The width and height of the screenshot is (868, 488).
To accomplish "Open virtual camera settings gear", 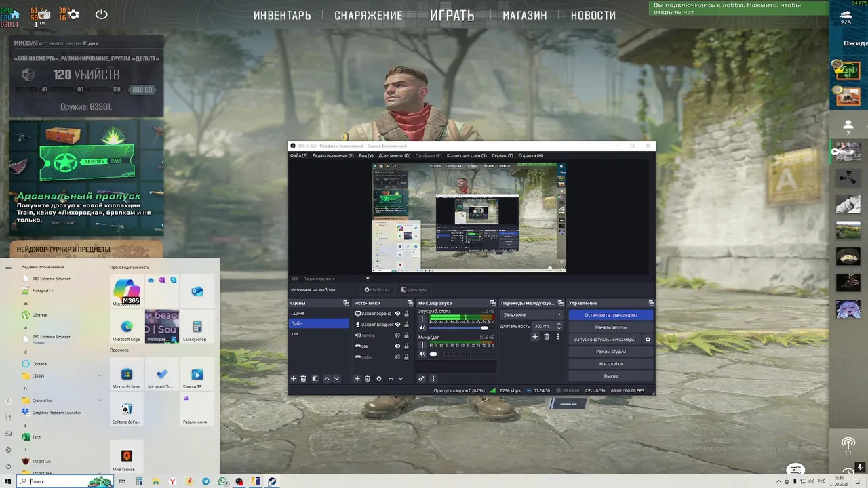I will [x=648, y=340].
